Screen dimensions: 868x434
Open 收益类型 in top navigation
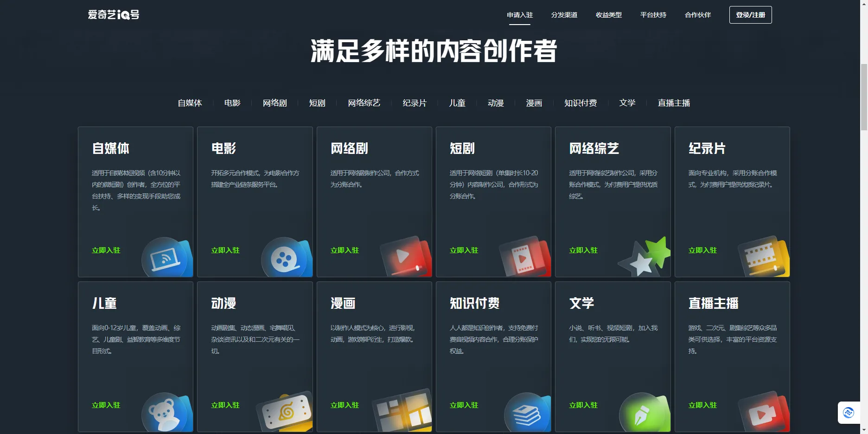[x=609, y=15]
